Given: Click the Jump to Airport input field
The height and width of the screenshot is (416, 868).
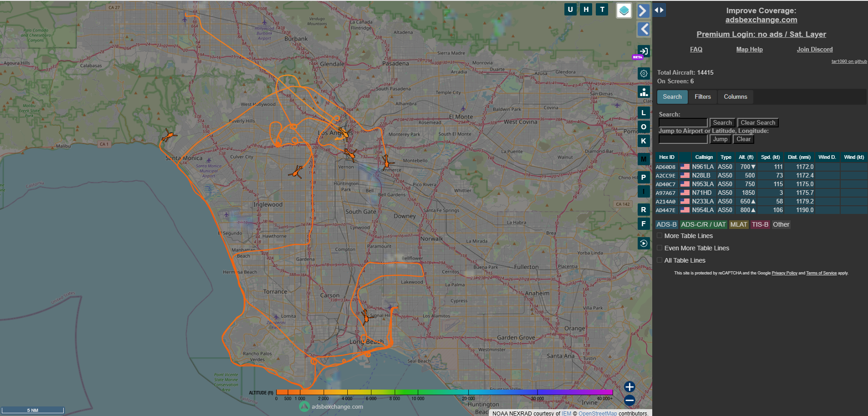Looking at the screenshot, I should tap(683, 139).
